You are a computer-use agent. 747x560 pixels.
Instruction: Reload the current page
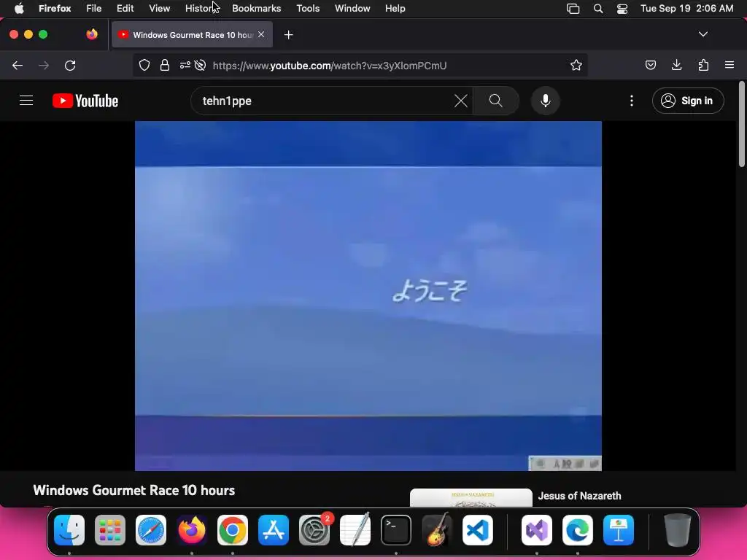point(70,65)
